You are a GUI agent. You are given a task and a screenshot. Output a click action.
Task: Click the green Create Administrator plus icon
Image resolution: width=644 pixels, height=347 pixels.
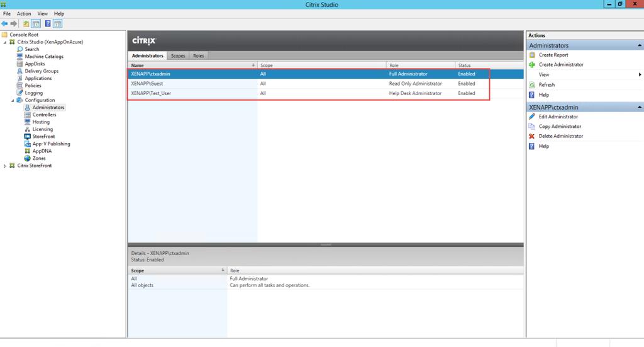pyautogui.click(x=532, y=64)
